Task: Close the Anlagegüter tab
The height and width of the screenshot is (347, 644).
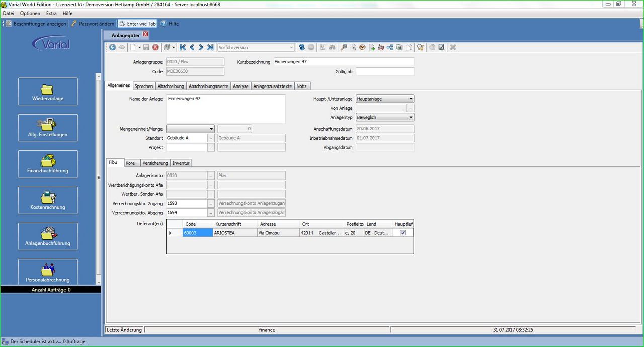Action: (146, 34)
